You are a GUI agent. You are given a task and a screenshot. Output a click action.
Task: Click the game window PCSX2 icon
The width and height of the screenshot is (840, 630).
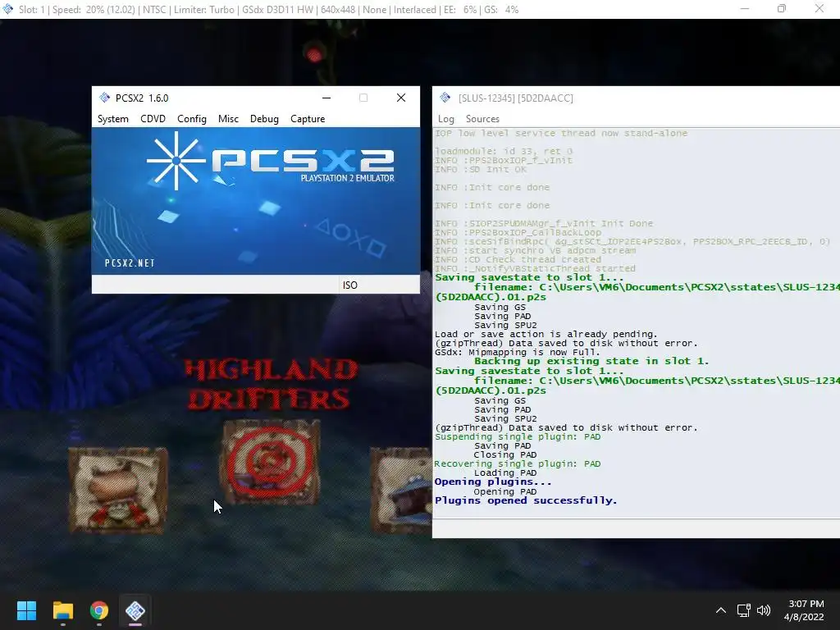coord(8,9)
